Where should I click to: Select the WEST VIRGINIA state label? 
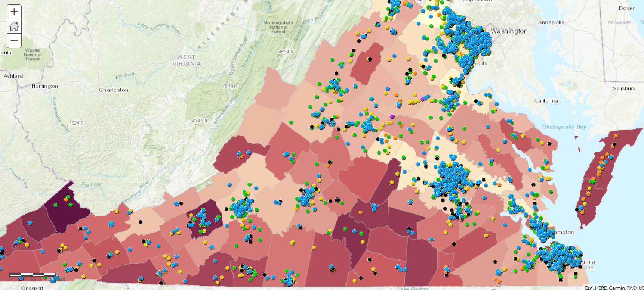point(187,60)
